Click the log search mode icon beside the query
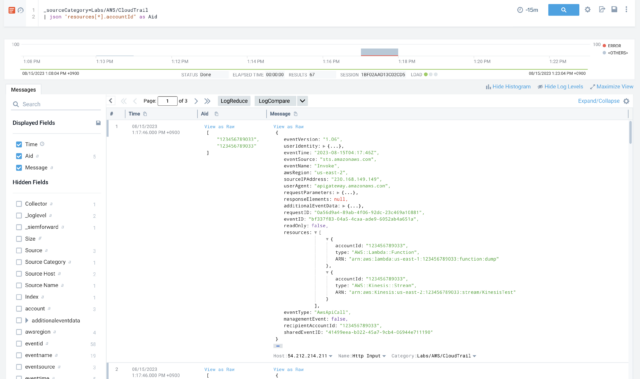 [x=11, y=10]
